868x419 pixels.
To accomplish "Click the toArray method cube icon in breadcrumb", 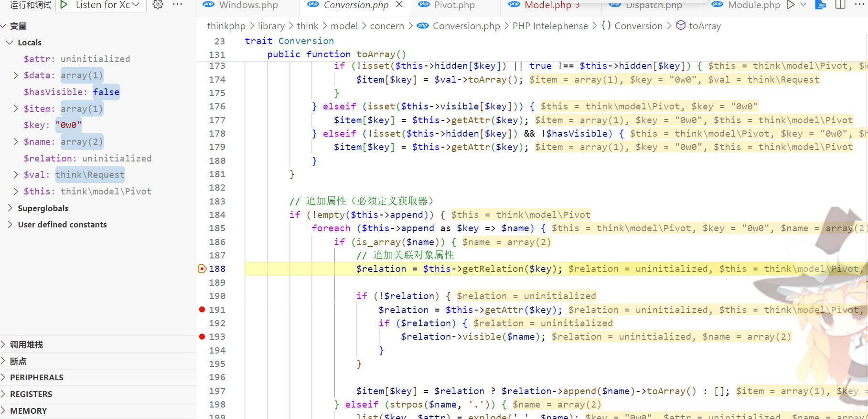I will pos(681,26).
